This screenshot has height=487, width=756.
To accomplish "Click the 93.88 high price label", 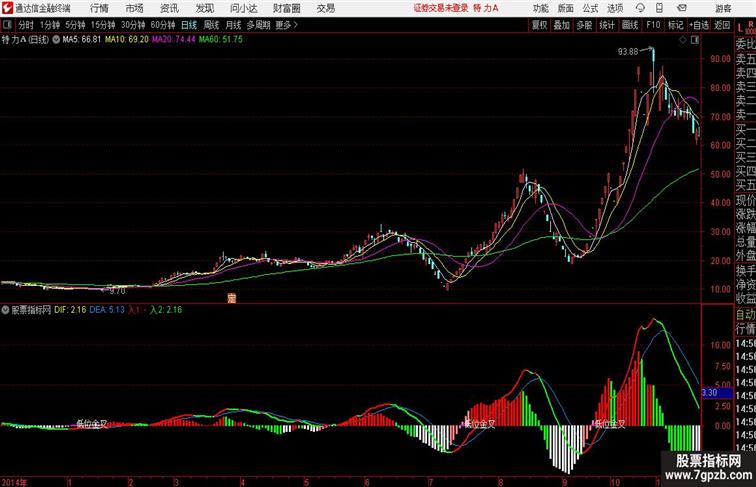I will pyautogui.click(x=628, y=52).
